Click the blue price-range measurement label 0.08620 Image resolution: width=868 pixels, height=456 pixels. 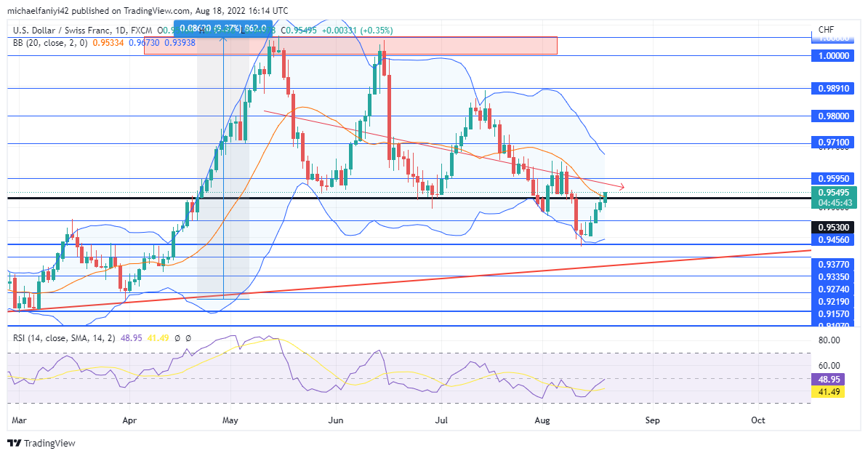223,28
